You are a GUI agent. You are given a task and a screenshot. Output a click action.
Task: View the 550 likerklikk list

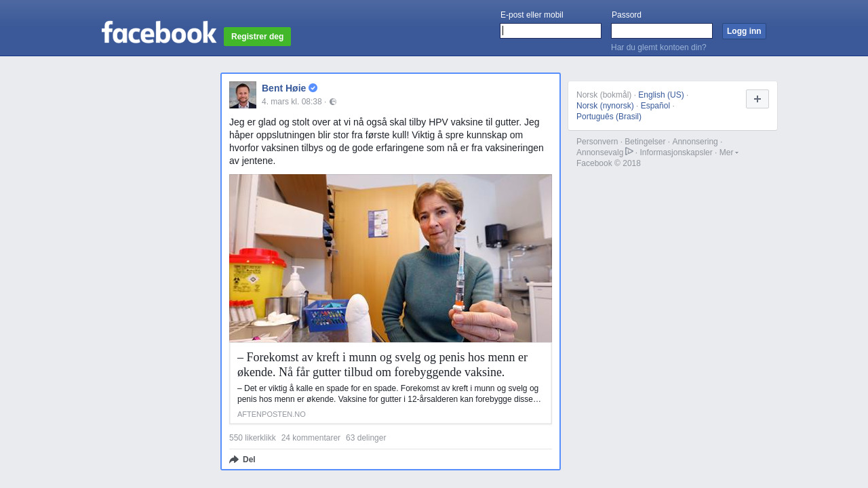[252, 438]
